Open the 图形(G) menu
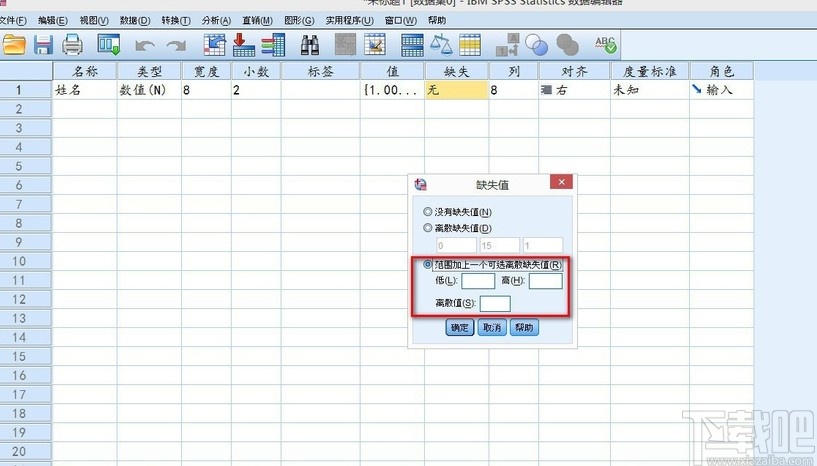 (x=299, y=20)
